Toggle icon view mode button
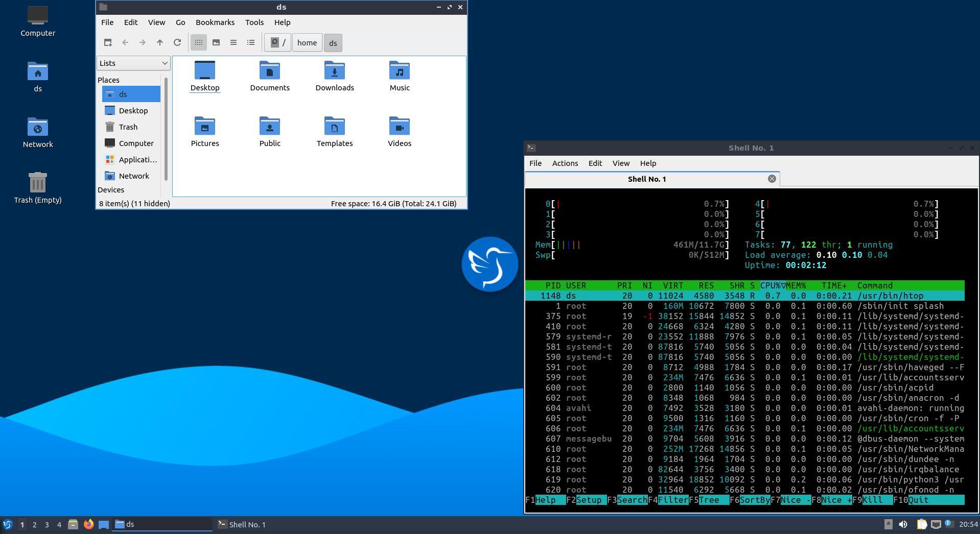 point(199,43)
